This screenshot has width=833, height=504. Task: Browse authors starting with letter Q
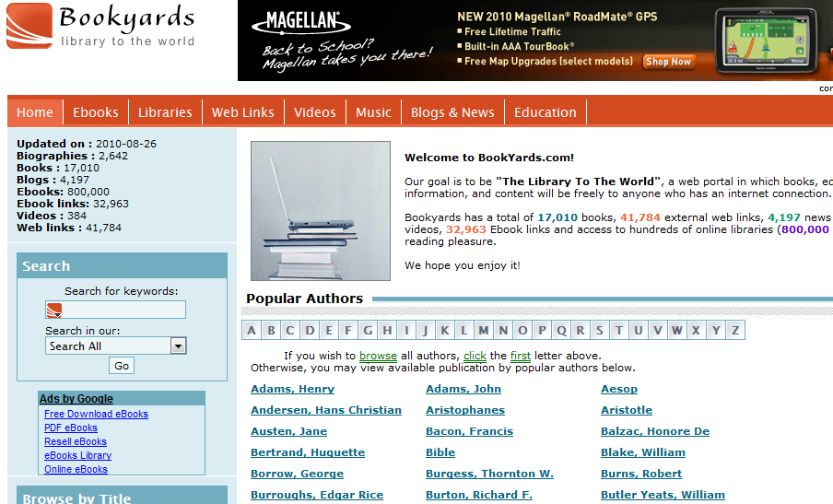561,330
